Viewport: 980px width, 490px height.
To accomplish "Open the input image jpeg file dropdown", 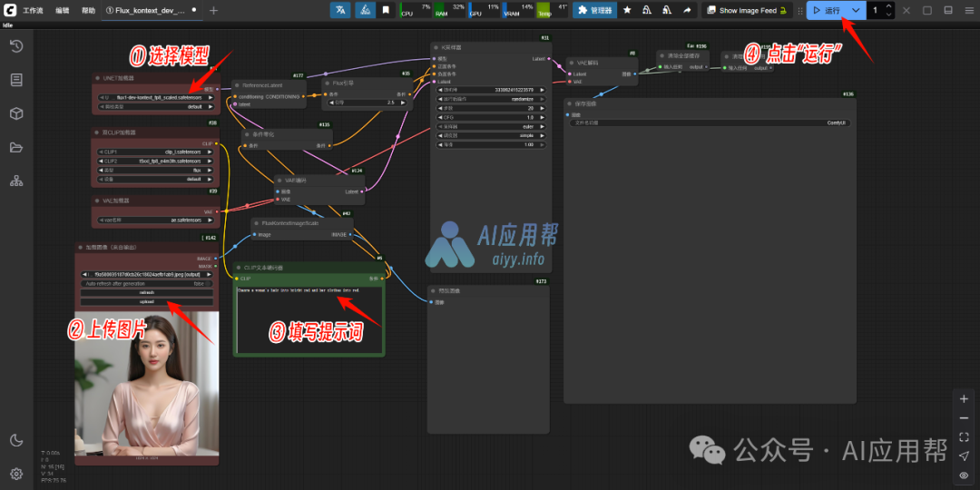I will point(147,274).
